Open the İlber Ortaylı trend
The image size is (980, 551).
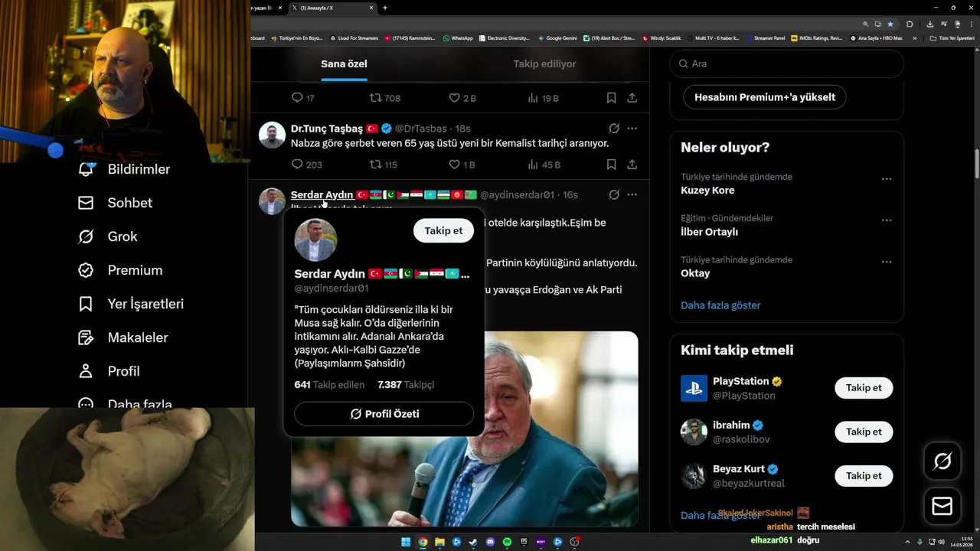coord(709,232)
